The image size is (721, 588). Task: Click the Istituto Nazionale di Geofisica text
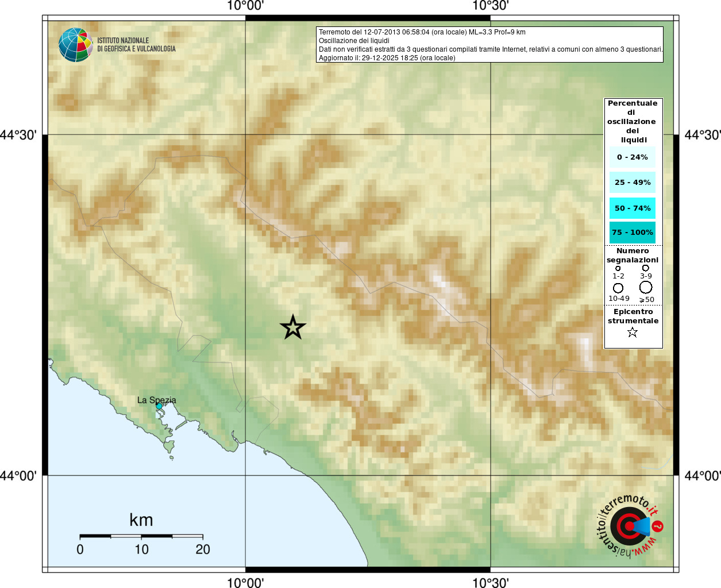click(136, 45)
